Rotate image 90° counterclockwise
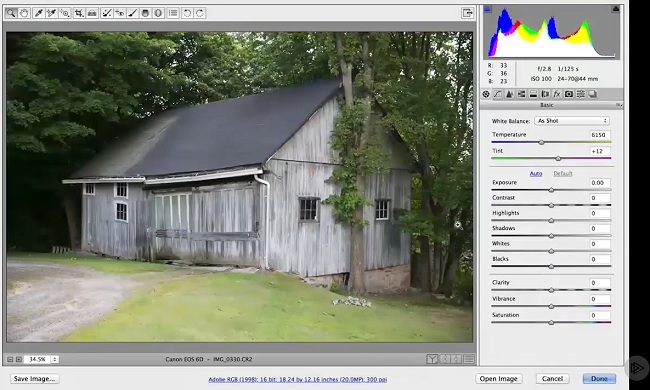Image resolution: width=650 pixels, height=390 pixels. point(187,13)
